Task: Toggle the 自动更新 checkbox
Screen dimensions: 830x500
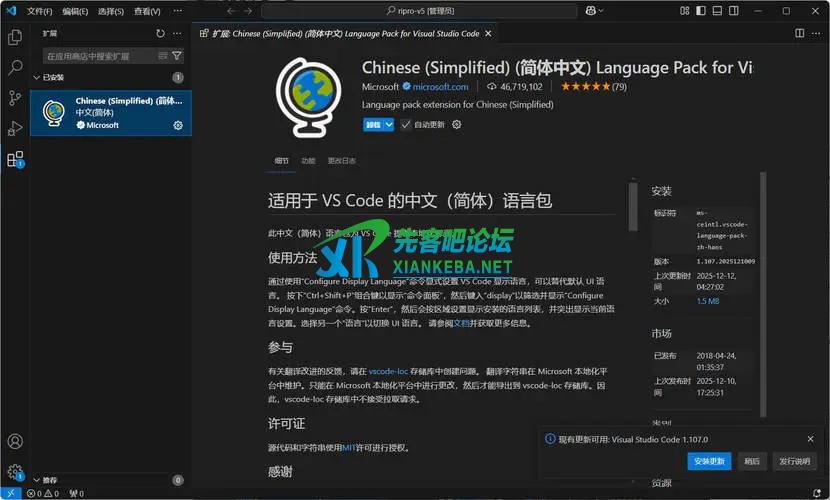Action: tap(406, 125)
